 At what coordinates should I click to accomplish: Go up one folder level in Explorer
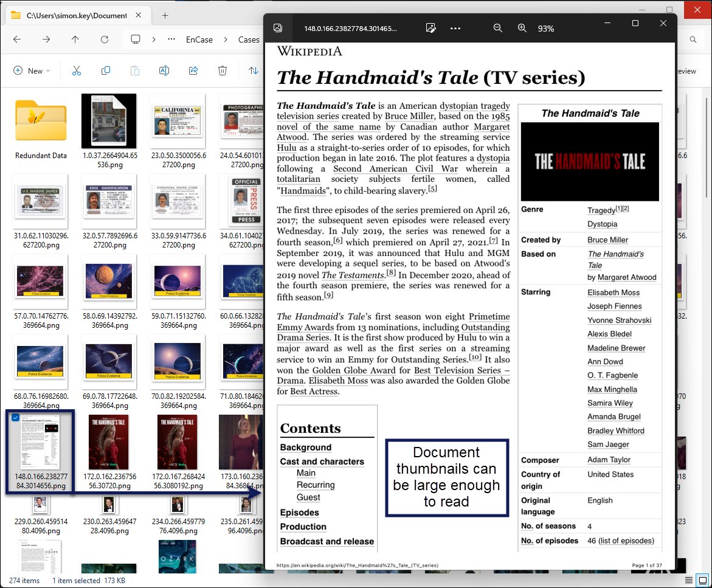pos(75,40)
